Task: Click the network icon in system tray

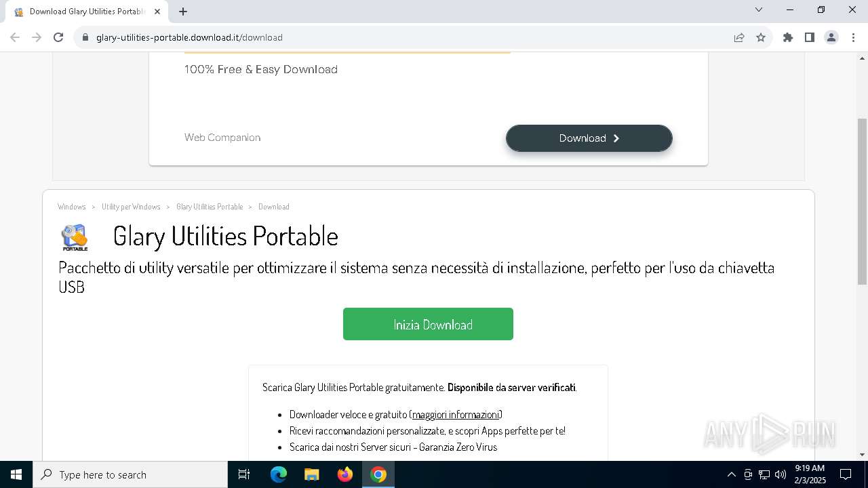Action: [x=764, y=474]
